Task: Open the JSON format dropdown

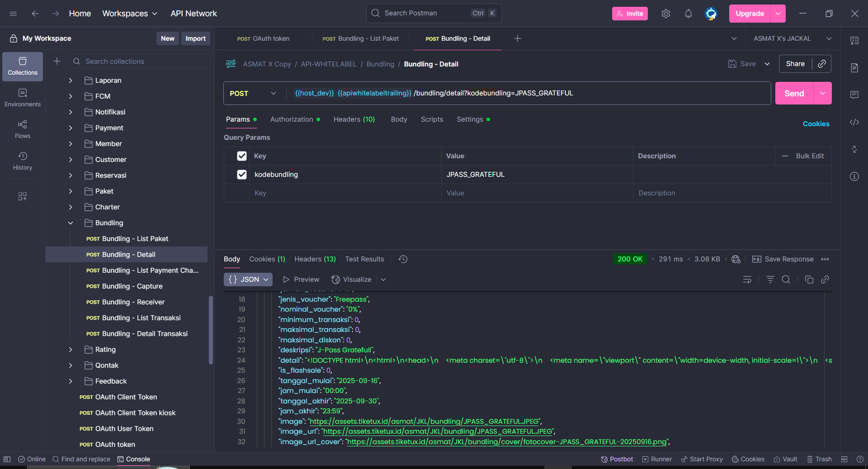Action: tap(248, 280)
